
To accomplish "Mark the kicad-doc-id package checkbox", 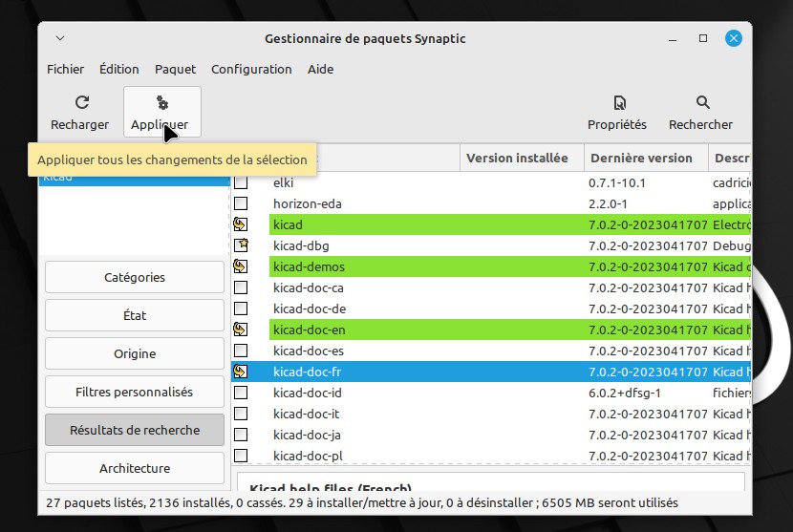I will (x=241, y=393).
